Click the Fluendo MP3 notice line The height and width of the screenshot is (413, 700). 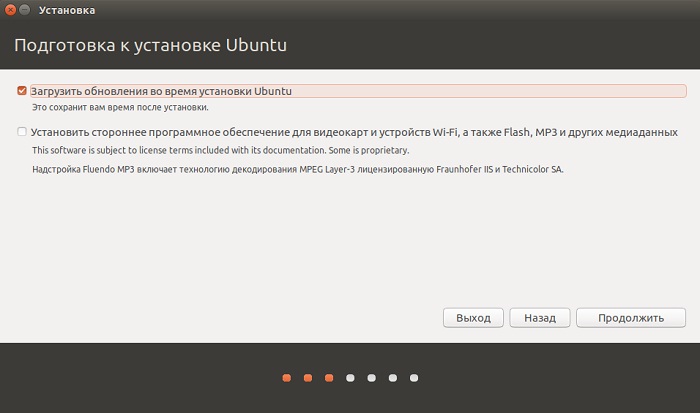pos(298,170)
